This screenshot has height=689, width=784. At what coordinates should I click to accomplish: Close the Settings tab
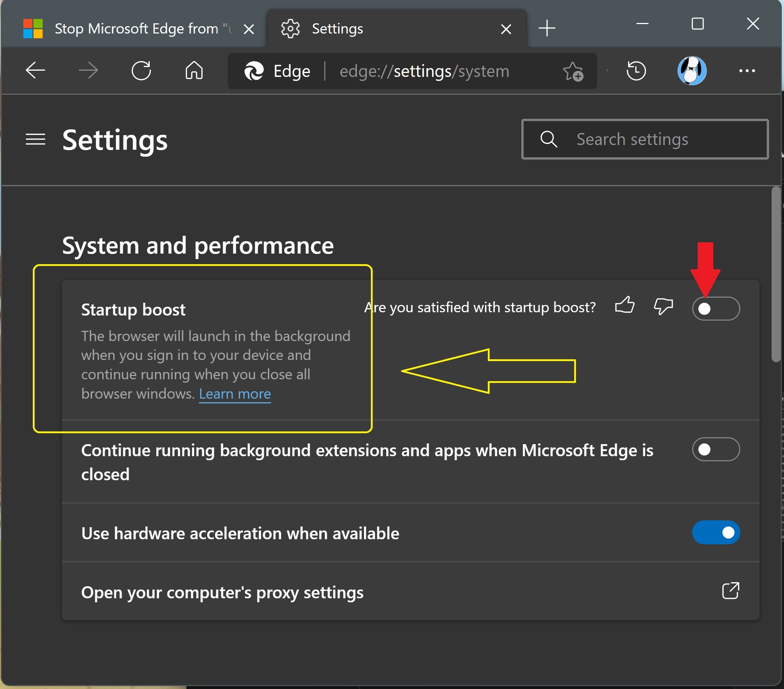point(506,29)
